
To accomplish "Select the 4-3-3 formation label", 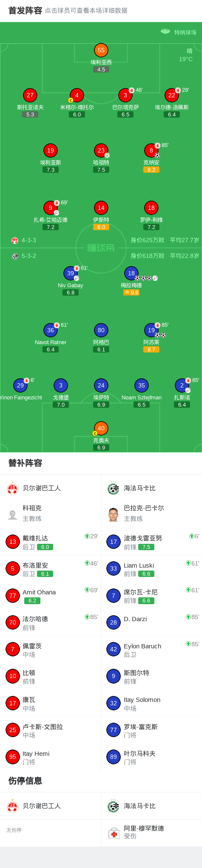I will pos(29,240).
